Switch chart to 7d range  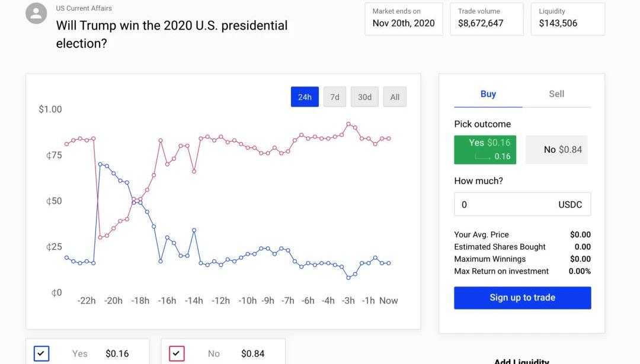[x=335, y=97]
